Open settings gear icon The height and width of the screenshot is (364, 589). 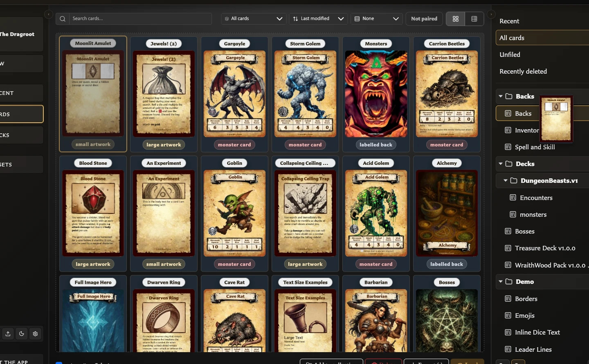[x=35, y=334]
